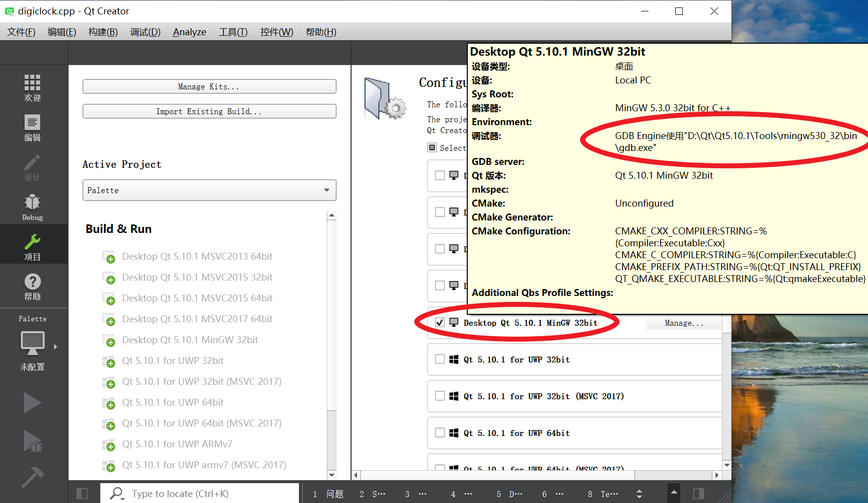The image size is (868, 503).
Task: Add the Desktop Qt 5.10.1 MSVC2013 64bit kit
Action: coord(109,257)
